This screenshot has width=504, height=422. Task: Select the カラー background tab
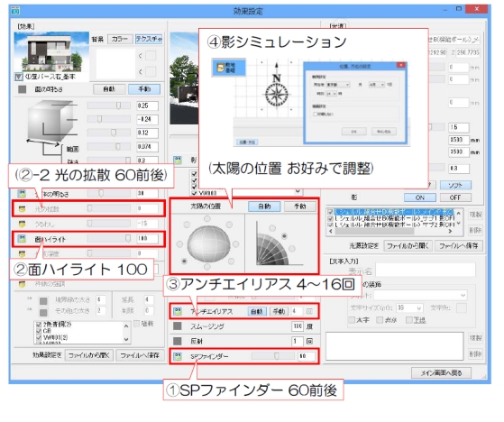click(120, 39)
